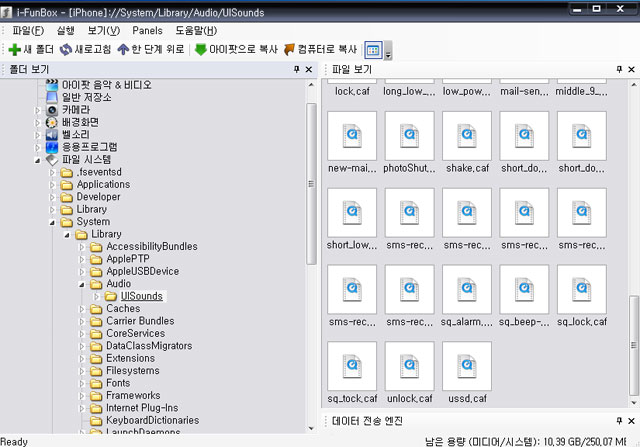Select the sq_alarm file icon
Screen dimensions: 640x447
[x=467, y=289]
